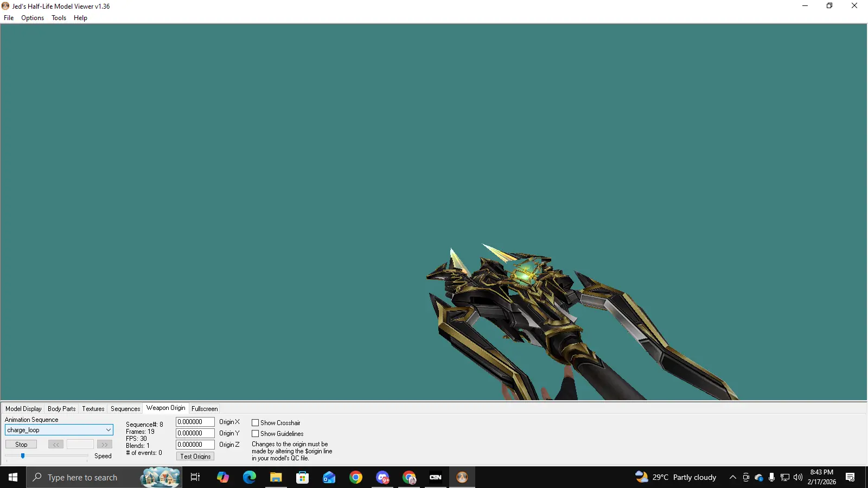Select the Weapon Origin tab
Screen dimensions: 868x488
[x=165, y=408]
